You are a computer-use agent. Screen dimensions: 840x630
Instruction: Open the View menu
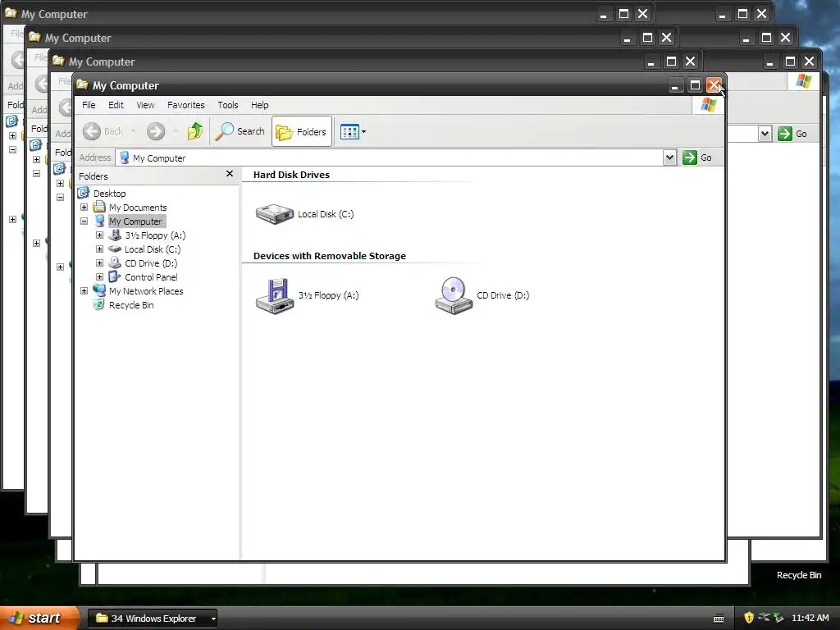click(145, 105)
